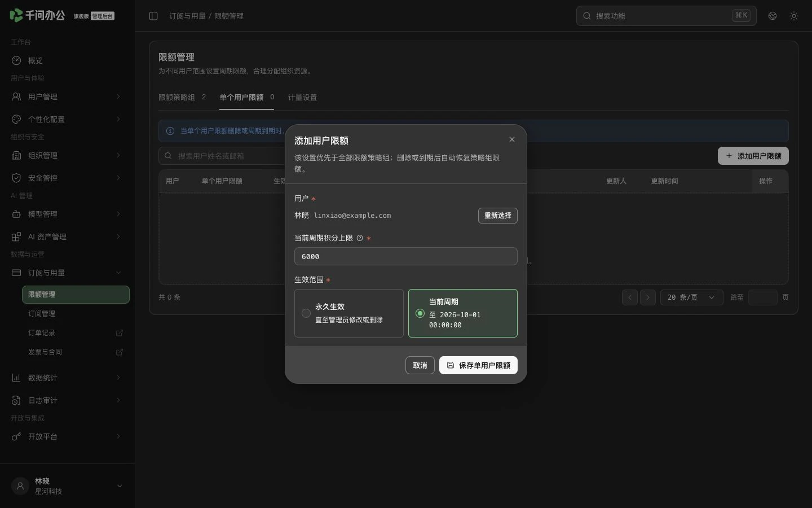Click the language globe icon in header
Viewport: 812px width, 508px height.
pos(773,16)
